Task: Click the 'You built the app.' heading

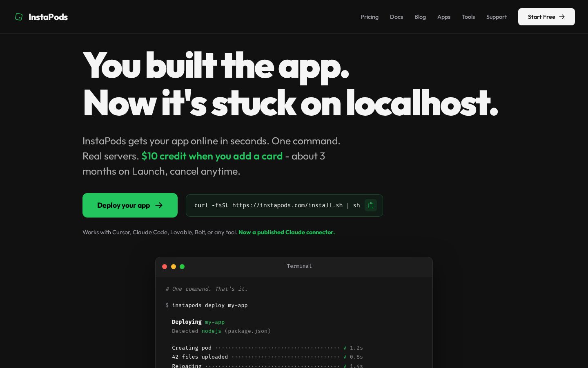Action: tap(216, 66)
